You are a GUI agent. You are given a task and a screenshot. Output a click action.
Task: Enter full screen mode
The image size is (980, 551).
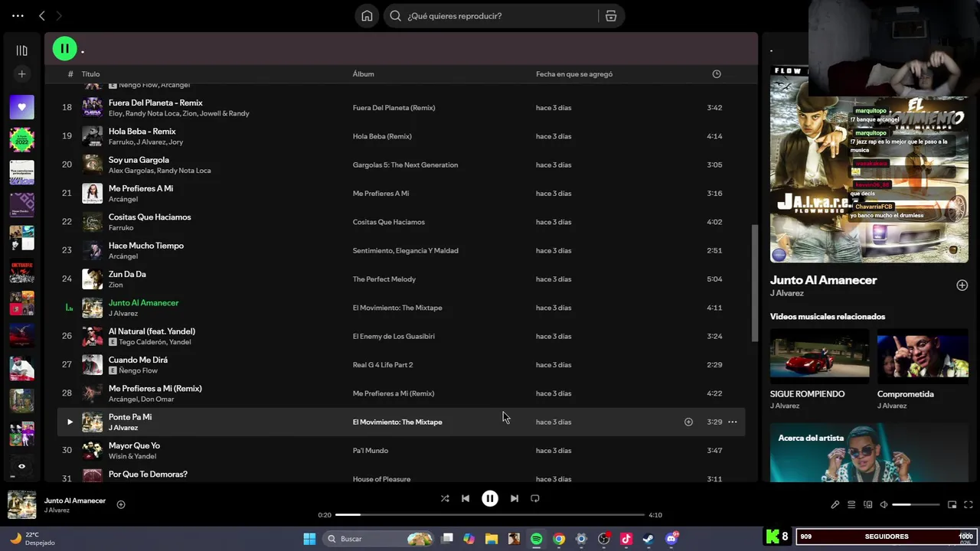(x=969, y=505)
